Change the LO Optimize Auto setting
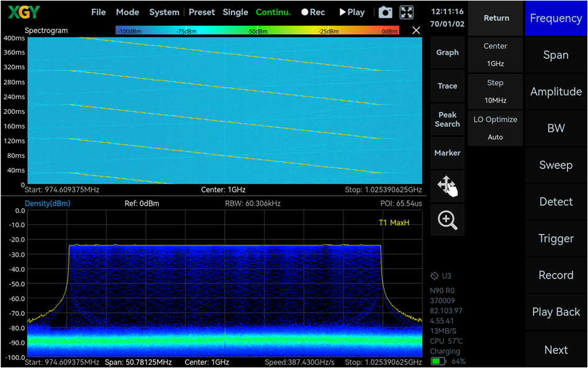Screen dimensions: 588x368 tap(495, 129)
